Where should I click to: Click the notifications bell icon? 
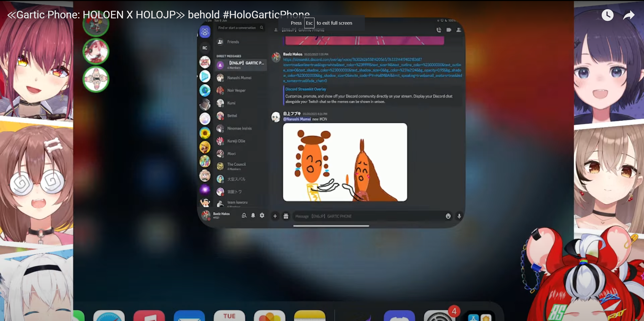coord(253,216)
